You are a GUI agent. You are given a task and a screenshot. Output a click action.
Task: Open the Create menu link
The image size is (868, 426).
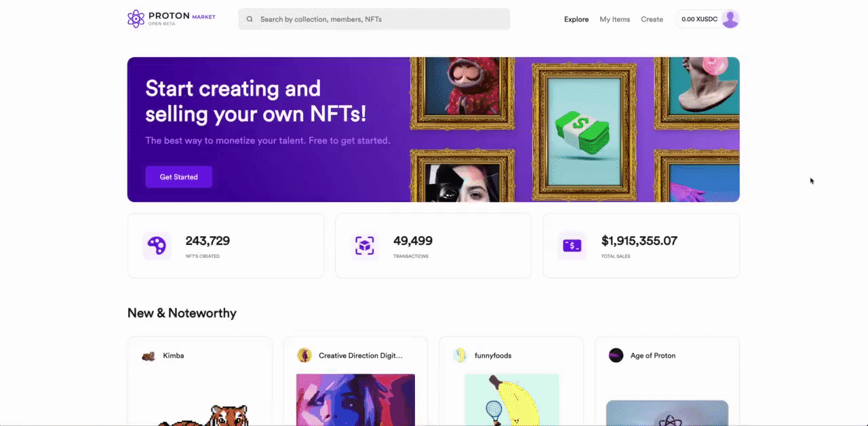pos(652,20)
